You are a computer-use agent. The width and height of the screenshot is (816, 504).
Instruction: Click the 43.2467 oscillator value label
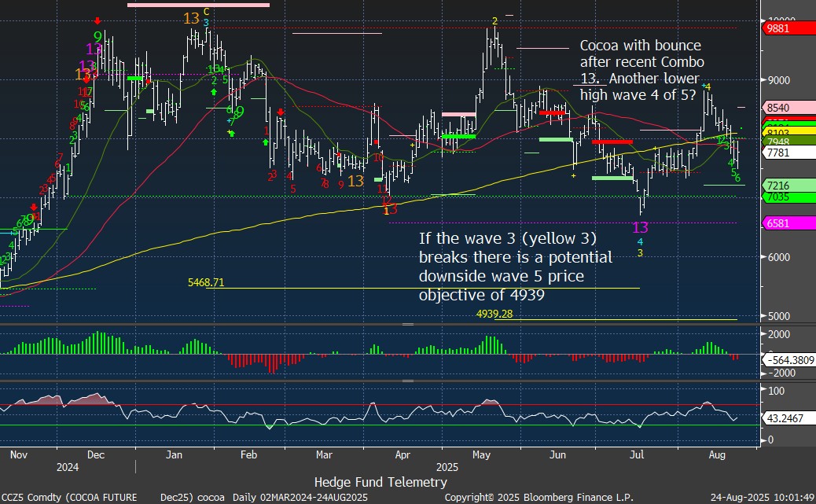tap(788, 417)
